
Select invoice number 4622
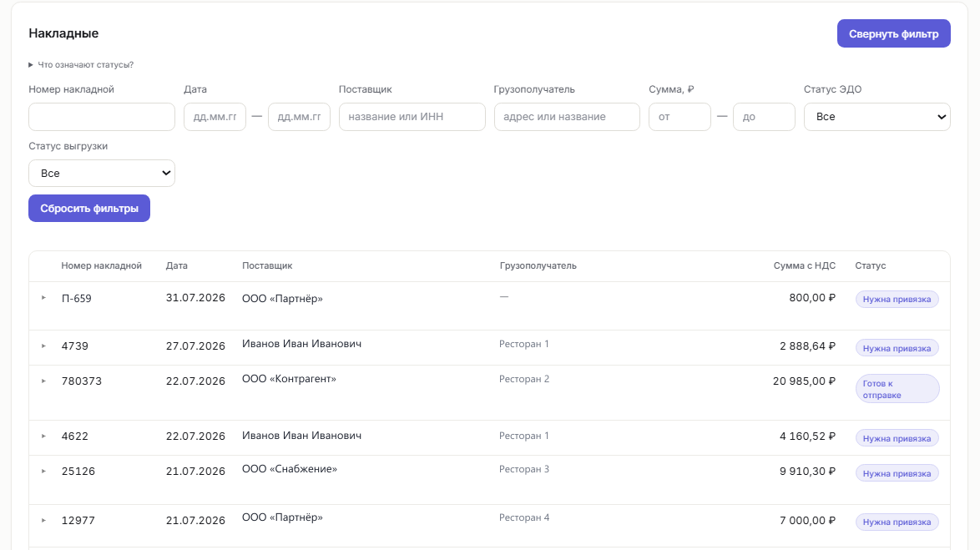point(75,436)
